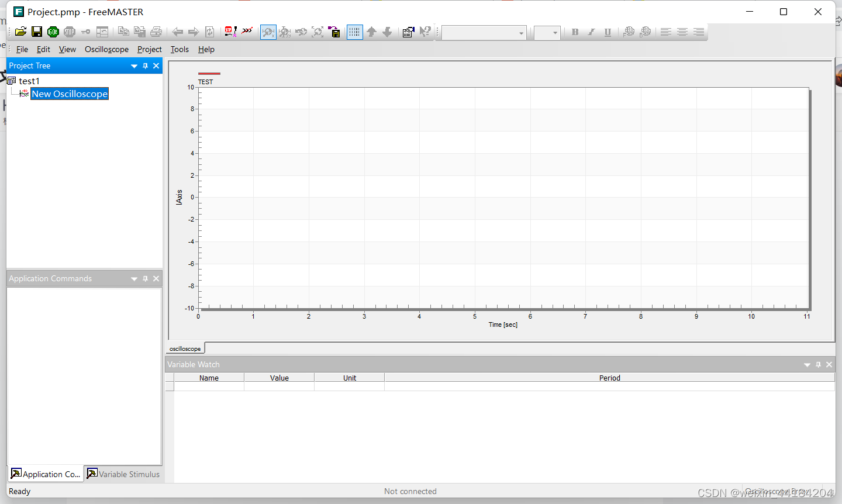Navigate forward with the right arrow icon
This screenshot has height=504, width=842.
pyautogui.click(x=194, y=32)
